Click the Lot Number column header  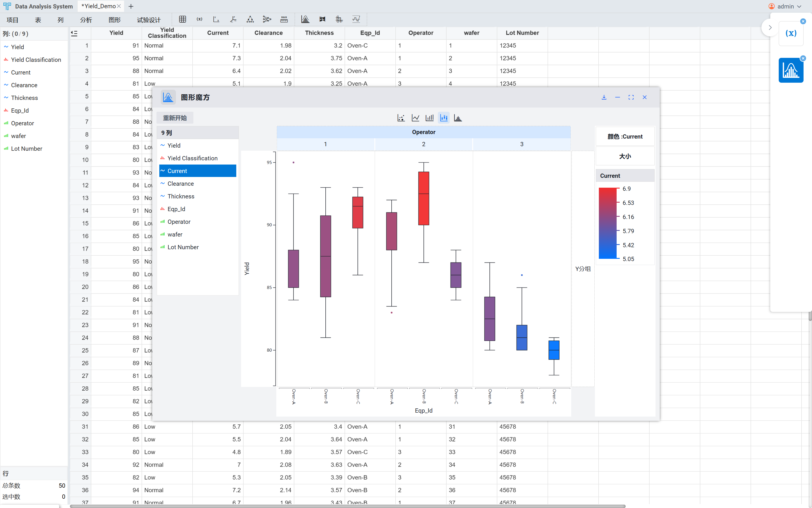(522, 33)
